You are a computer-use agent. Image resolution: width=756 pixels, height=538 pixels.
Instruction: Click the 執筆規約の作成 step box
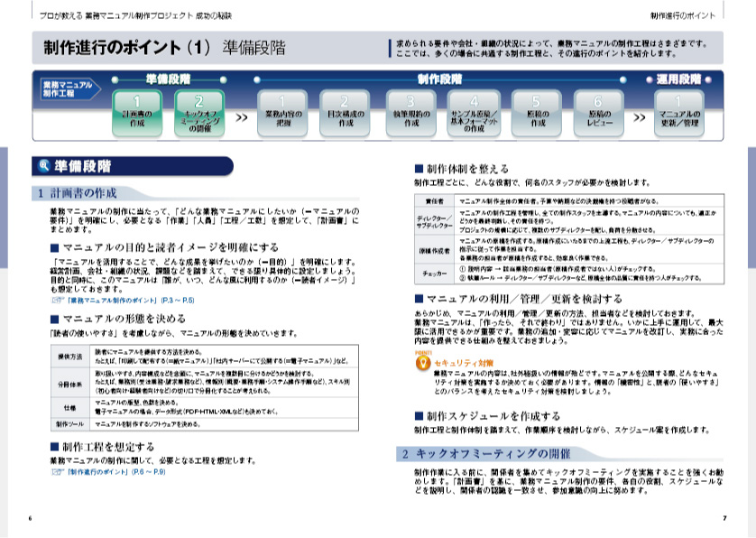[410, 114]
